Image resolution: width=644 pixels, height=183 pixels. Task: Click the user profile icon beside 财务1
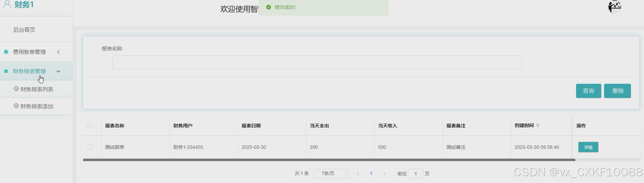[7, 4]
